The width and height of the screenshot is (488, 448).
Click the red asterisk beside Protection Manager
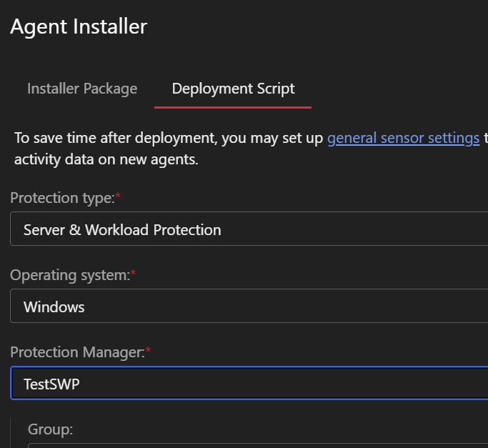pos(149,350)
